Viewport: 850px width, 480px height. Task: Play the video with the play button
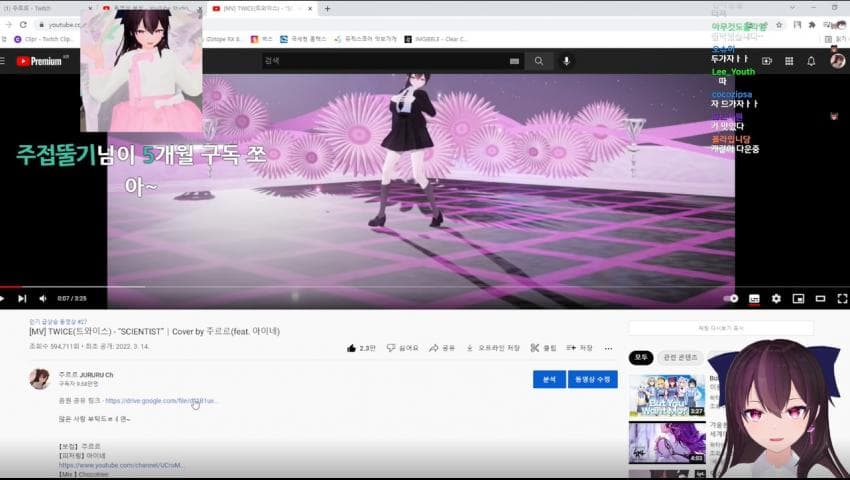click(3, 298)
